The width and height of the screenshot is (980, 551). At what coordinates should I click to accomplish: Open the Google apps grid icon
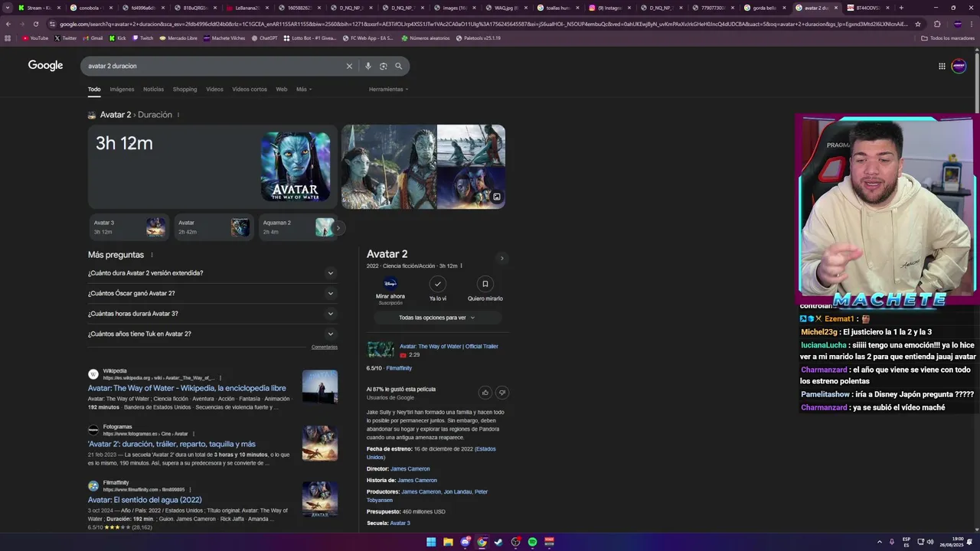942,66
